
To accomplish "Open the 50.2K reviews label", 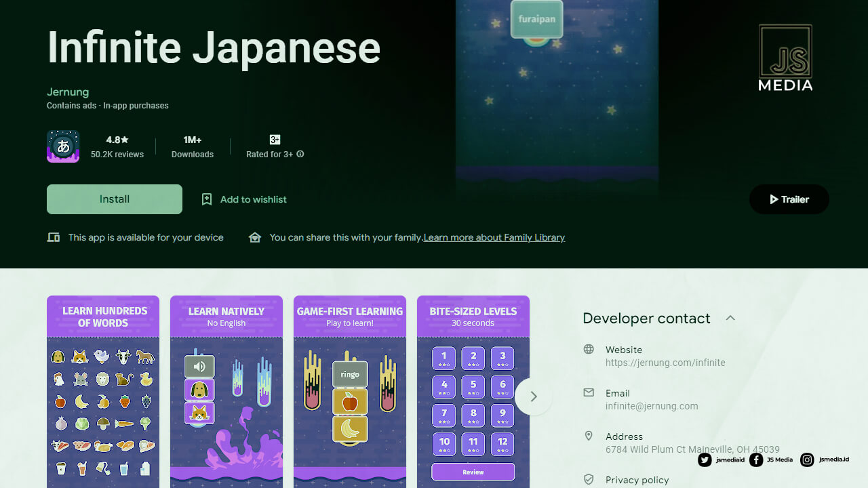I will click(117, 155).
